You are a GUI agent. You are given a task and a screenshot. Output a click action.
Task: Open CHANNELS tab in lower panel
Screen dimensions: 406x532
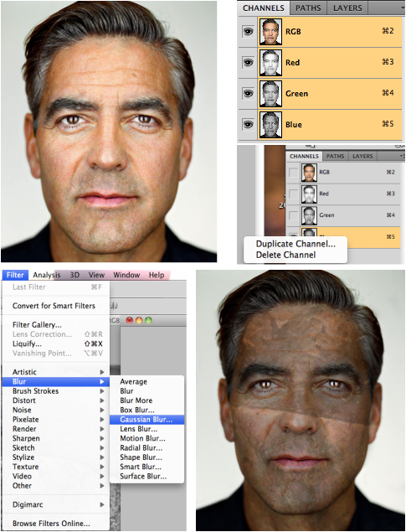click(x=304, y=156)
